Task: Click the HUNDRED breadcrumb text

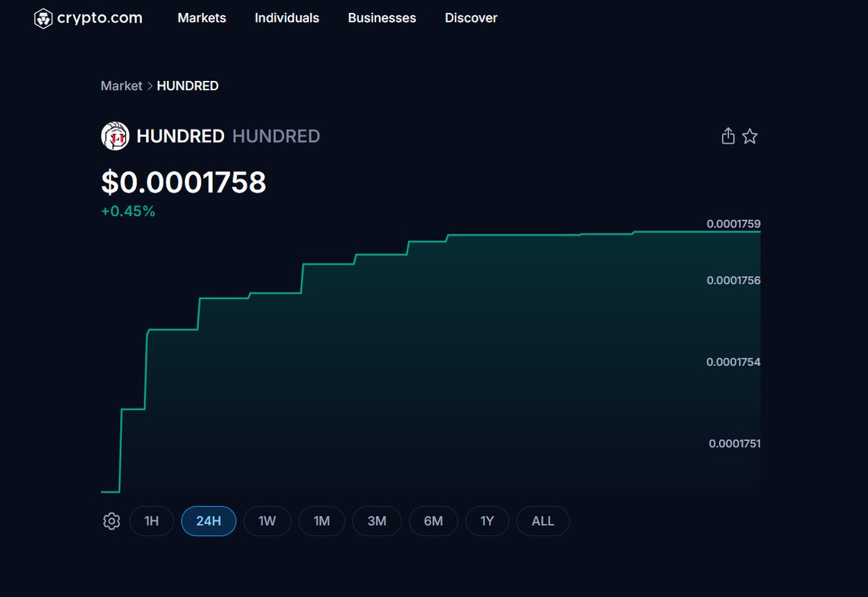Action: point(187,86)
